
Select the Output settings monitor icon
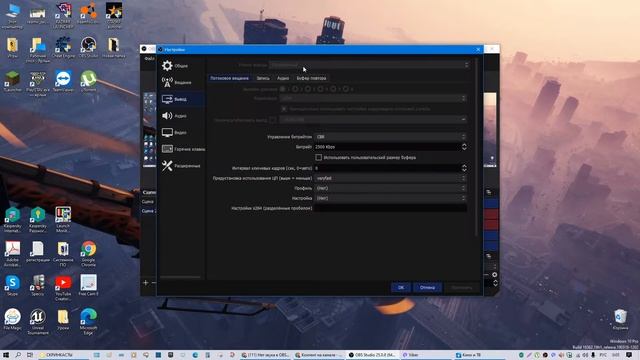pos(167,99)
